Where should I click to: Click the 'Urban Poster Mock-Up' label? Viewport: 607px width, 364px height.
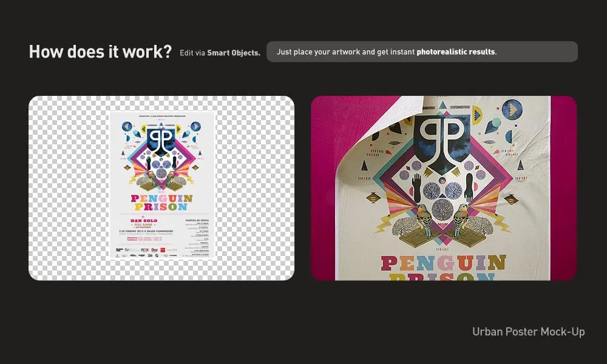pos(527,332)
